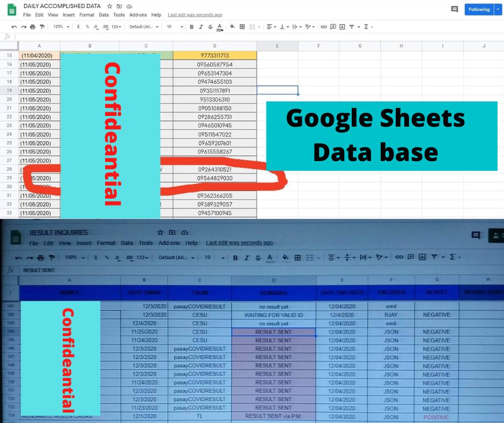Format as percent in DAILY ACCOMPLISHED DATA toolbar
Image resolution: width=504 pixels, height=423 pixels.
tap(87, 27)
